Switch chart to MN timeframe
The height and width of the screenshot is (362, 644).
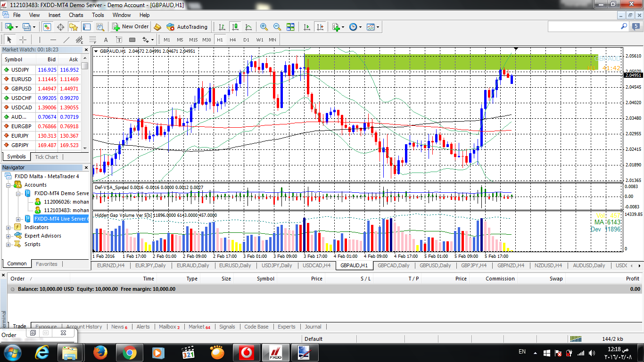pos(272,40)
